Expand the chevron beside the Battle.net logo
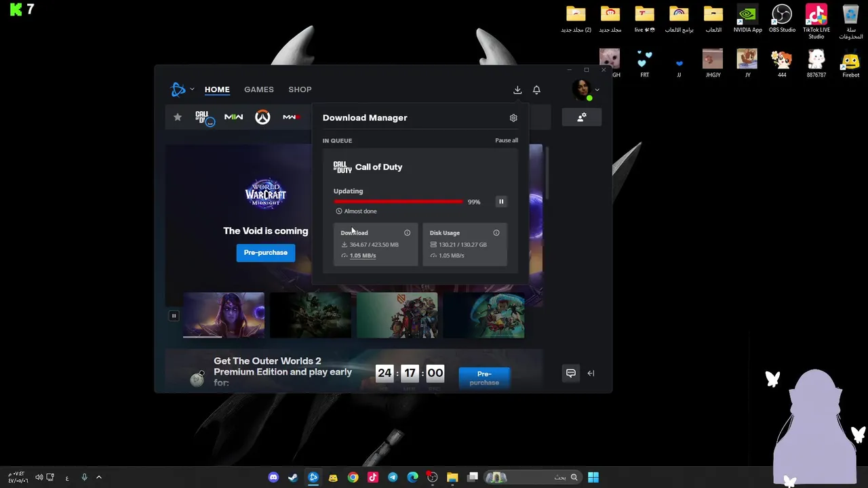Image resolution: width=868 pixels, height=488 pixels. pyautogui.click(x=192, y=89)
